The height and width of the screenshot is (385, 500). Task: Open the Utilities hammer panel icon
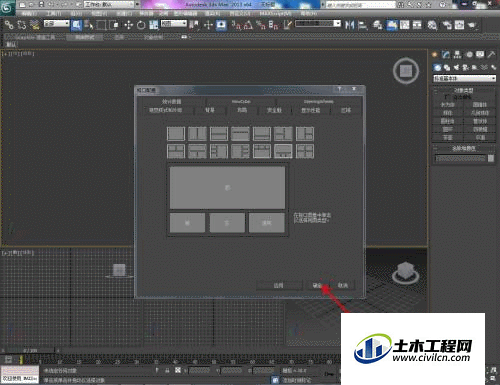click(491, 54)
